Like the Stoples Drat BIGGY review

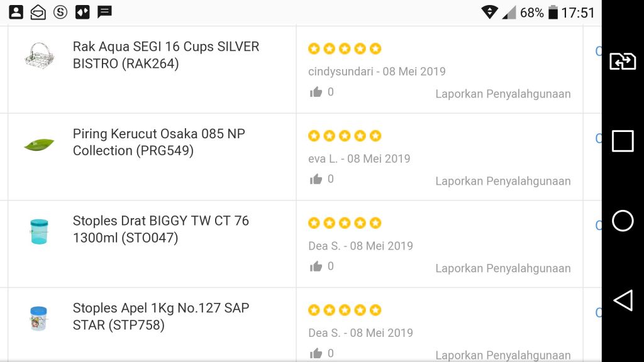coord(316,266)
